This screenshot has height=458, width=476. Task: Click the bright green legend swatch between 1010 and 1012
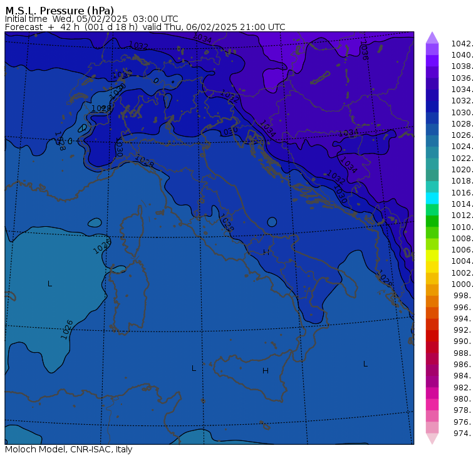432,221
